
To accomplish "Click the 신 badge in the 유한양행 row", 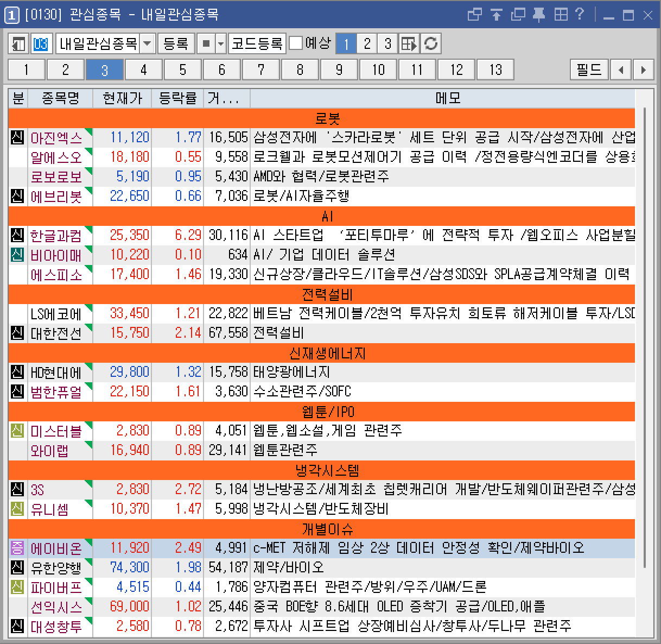I will coord(18,567).
